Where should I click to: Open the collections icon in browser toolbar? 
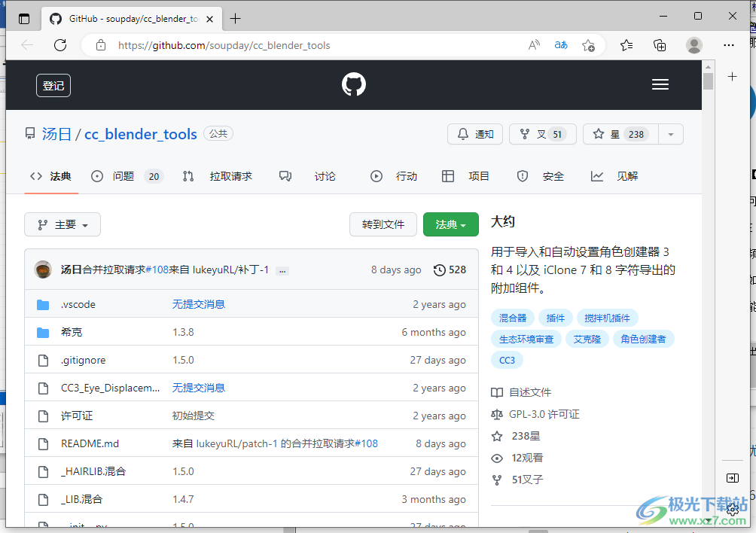(x=659, y=45)
